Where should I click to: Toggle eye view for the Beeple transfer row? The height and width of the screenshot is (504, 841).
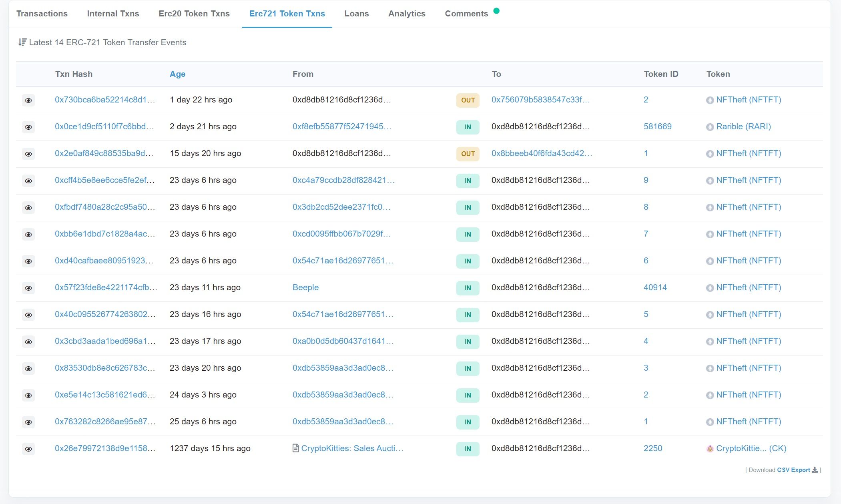28,288
